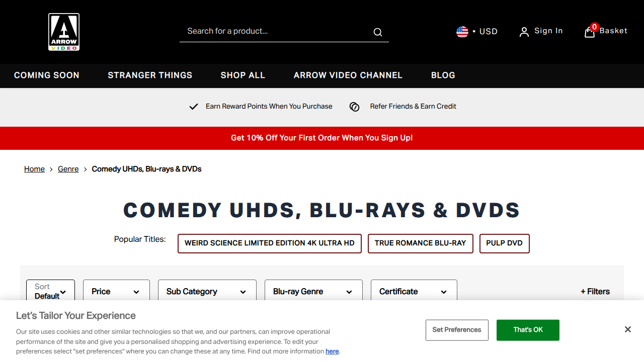This screenshot has height=362, width=644.
Task: Open the Stranger Things menu item
Action: (x=150, y=75)
